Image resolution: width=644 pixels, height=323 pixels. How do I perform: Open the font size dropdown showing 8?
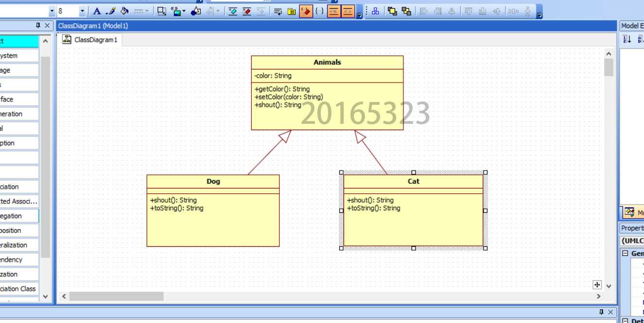82,11
